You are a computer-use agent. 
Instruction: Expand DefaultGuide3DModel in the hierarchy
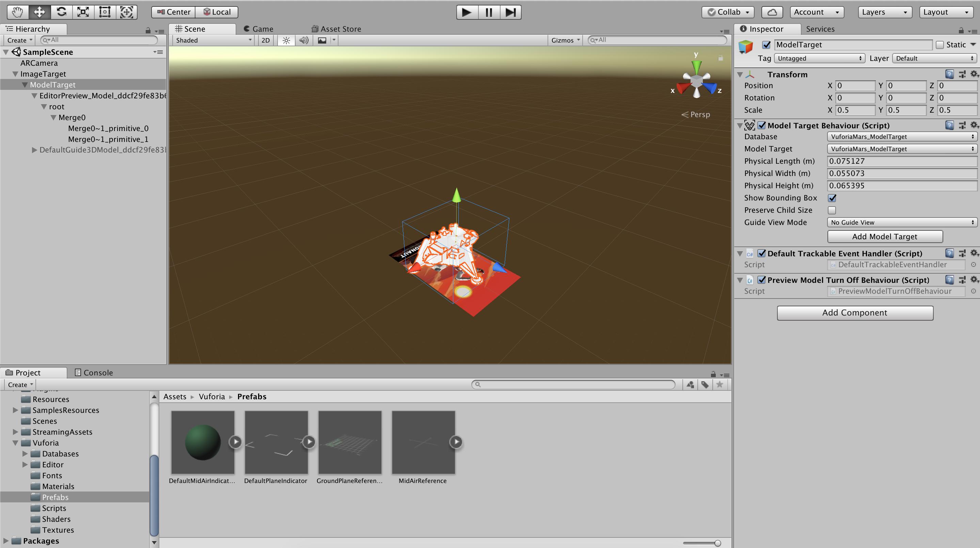point(34,150)
